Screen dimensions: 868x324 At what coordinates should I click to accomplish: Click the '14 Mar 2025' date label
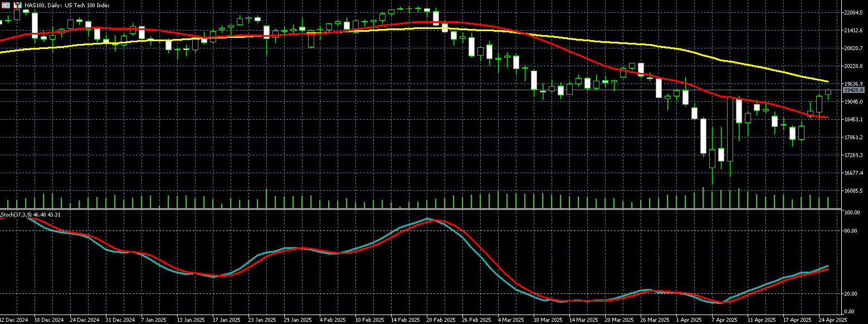point(584,321)
